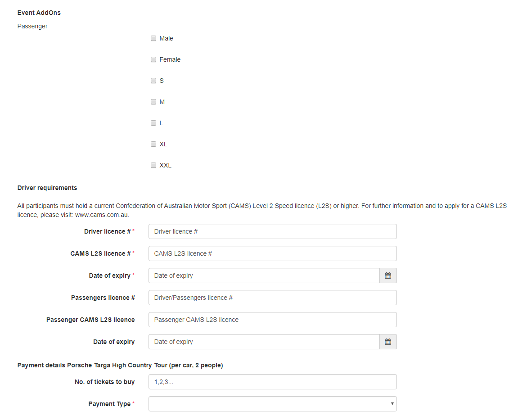
Task: Select the S size checkbox
Action: (x=153, y=81)
